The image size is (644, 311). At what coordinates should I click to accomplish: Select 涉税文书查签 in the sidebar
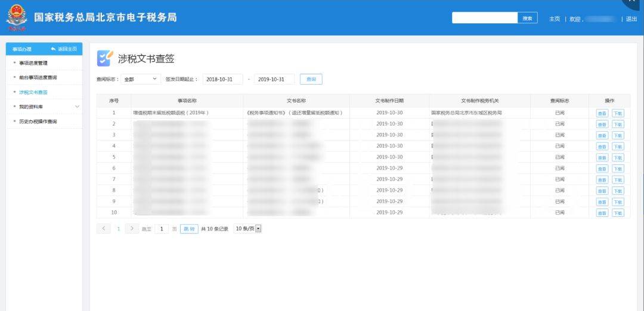click(x=33, y=92)
